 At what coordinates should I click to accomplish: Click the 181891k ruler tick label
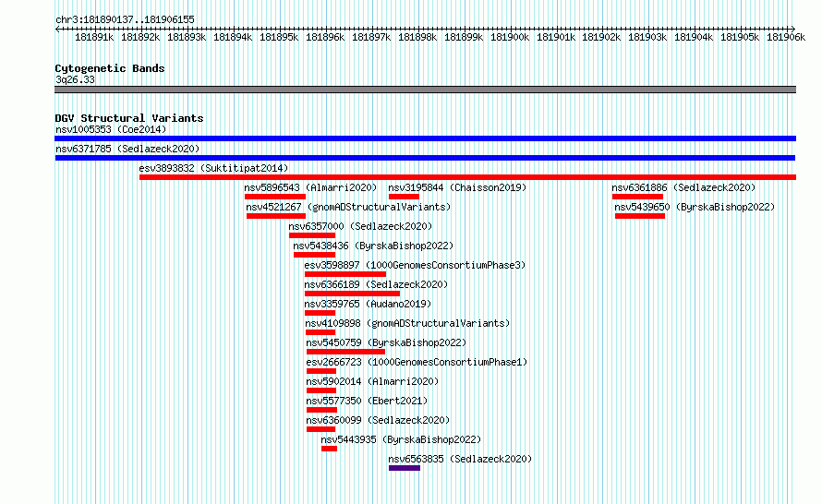94,37
